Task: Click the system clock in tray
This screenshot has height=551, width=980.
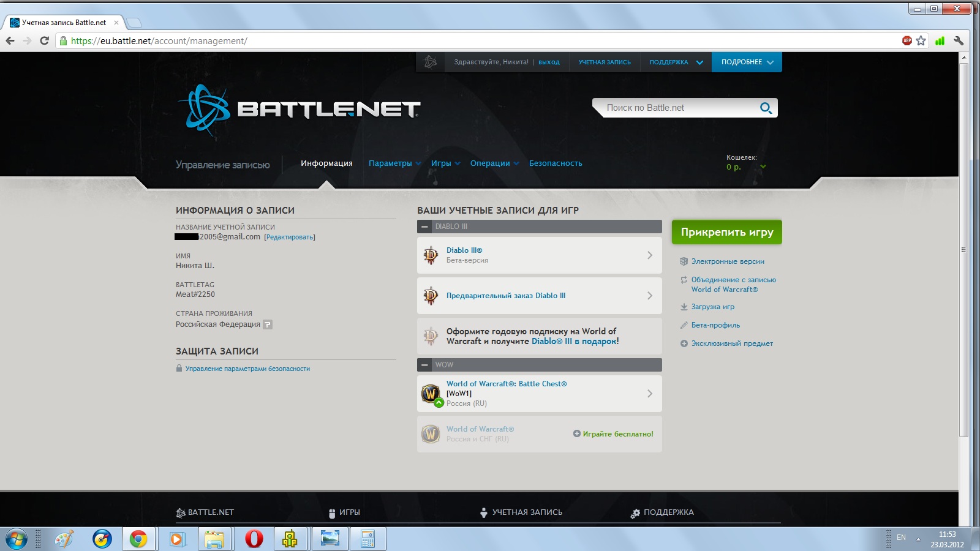Action: tap(947, 539)
